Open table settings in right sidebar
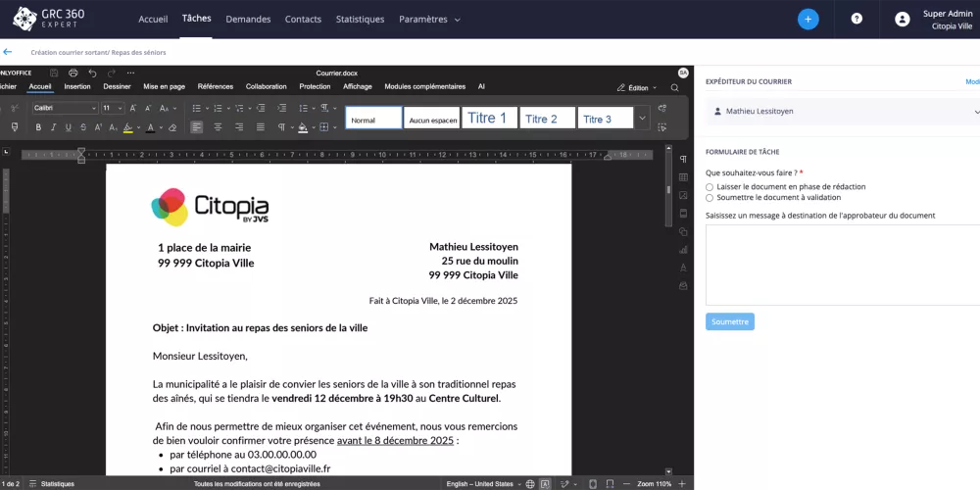The height and width of the screenshot is (490, 980). 682,176
